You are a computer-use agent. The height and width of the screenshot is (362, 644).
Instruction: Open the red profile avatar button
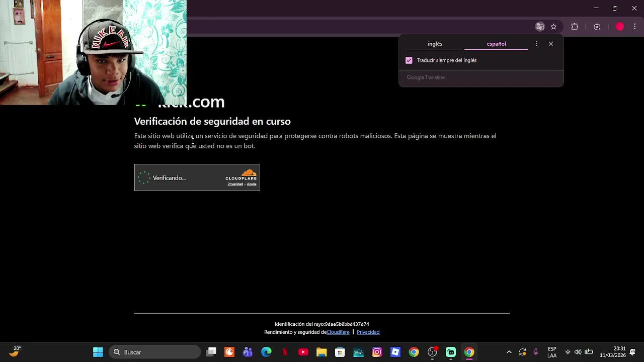pyautogui.click(x=620, y=27)
